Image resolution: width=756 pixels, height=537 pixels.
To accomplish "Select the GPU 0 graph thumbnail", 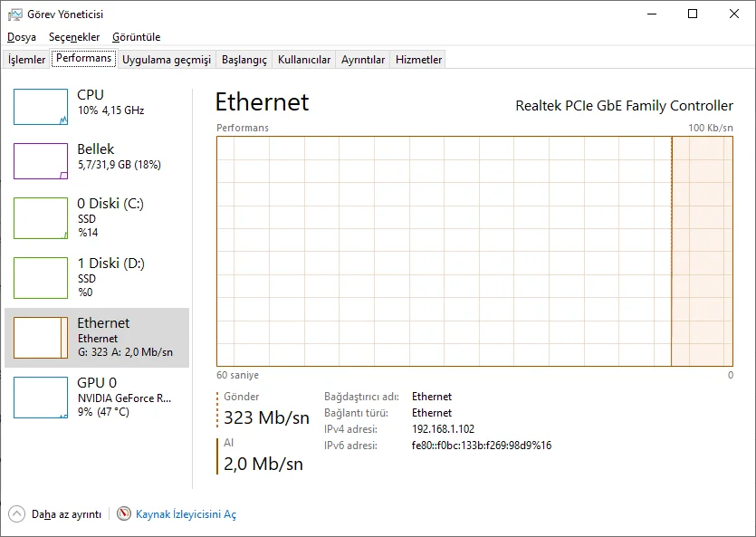I will 41,397.
